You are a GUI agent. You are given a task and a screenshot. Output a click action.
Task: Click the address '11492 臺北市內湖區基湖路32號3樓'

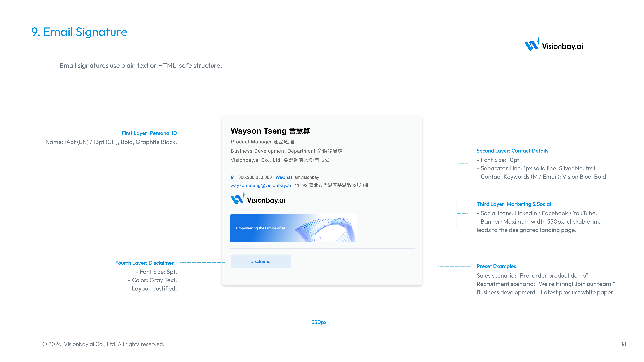tap(332, 185)
